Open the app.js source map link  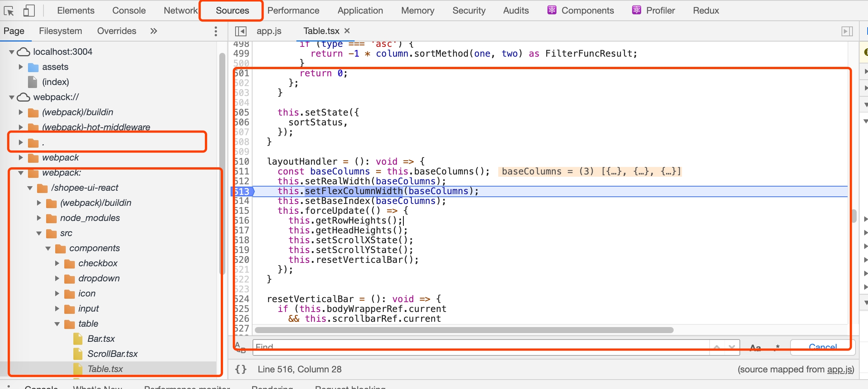[839, 369]
